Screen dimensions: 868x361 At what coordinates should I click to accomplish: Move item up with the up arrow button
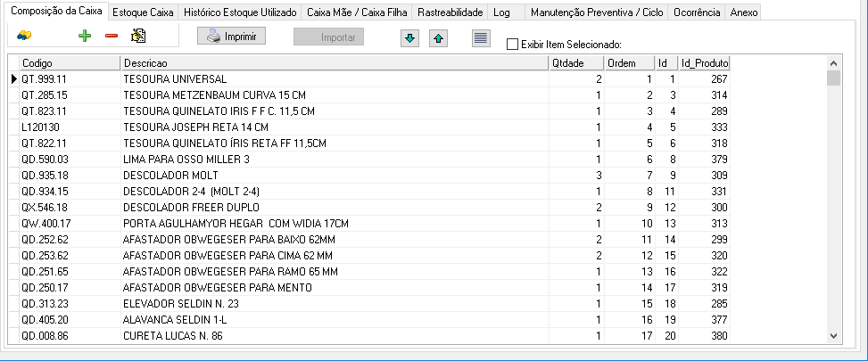click(438, 38)
